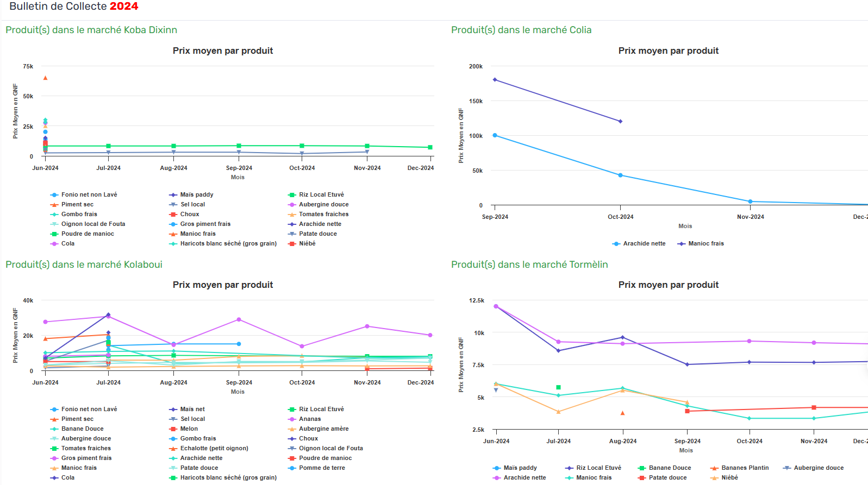
Task: Click Haricots blanc séché legend in Koba Dixinn
Action: [x=228, y=243]
